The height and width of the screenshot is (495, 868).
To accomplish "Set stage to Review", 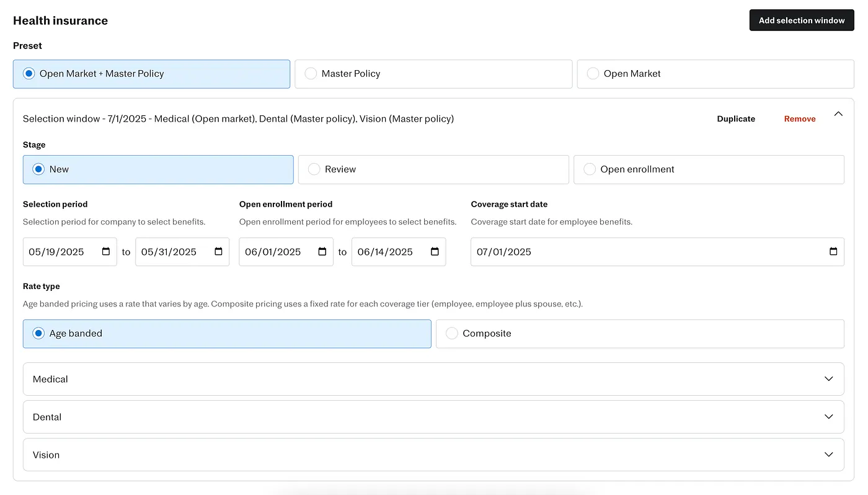I will click(433, 169).
